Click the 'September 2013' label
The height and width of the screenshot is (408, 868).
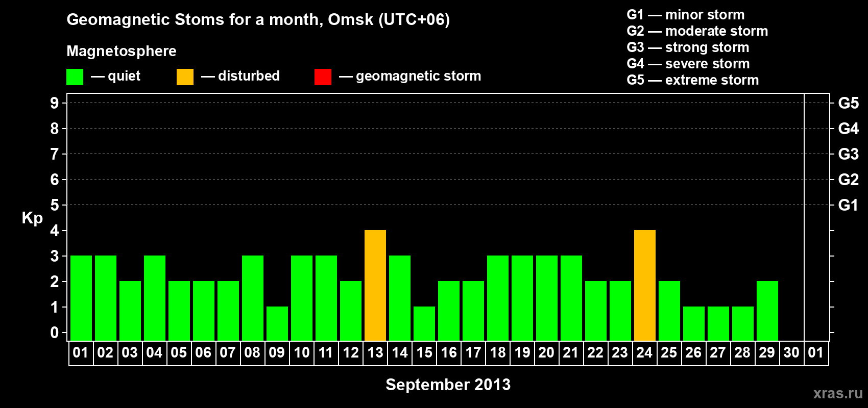[x=448, y=385]
